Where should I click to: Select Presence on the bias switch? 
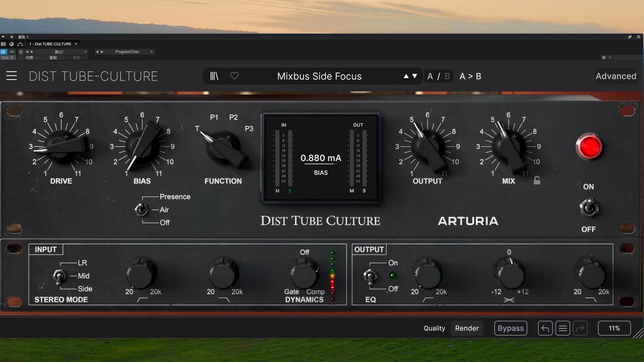pyautogui.click(x=175, y=197)
